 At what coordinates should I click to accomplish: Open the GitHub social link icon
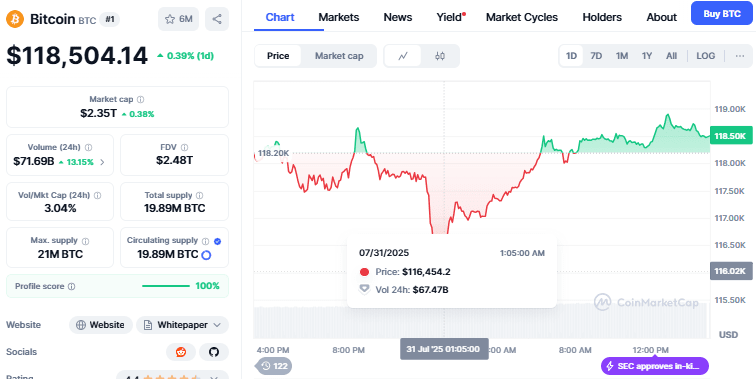(214, 352)
